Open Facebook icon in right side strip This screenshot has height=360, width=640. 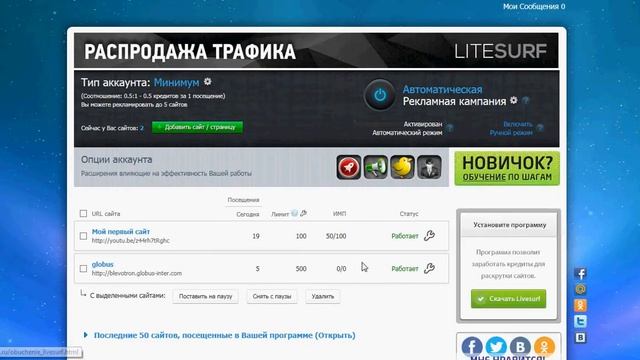580,273
